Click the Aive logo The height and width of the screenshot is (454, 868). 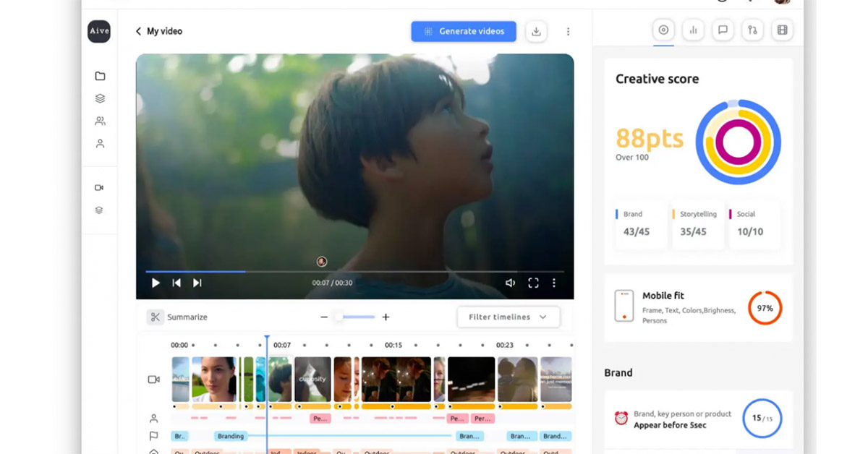click(99, 32)
